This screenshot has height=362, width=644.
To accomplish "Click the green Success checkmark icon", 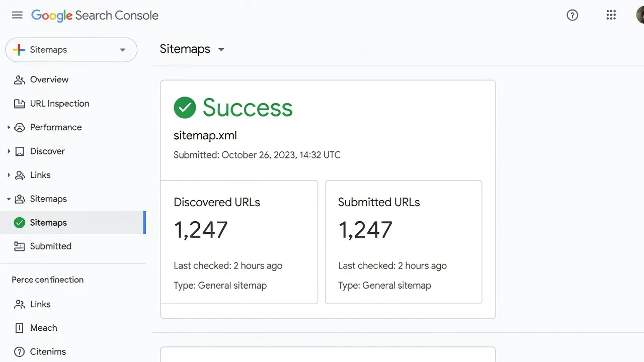I will click(185, 108).
